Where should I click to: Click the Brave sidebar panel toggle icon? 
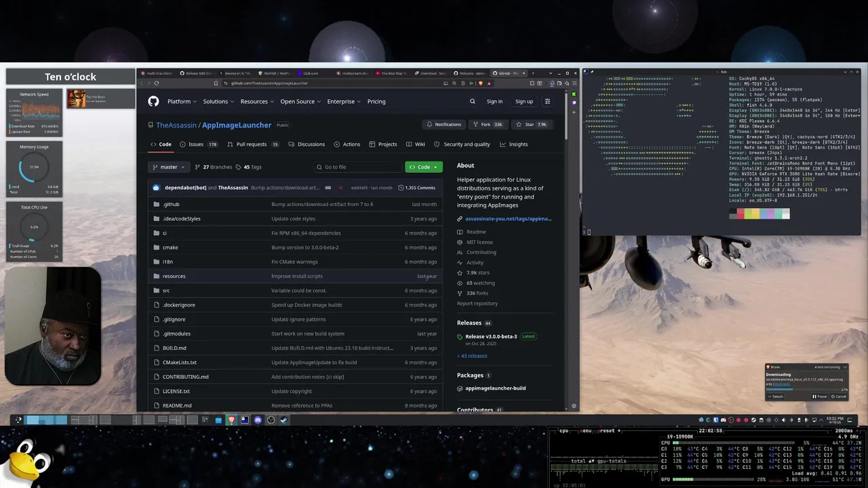point(539,83)
